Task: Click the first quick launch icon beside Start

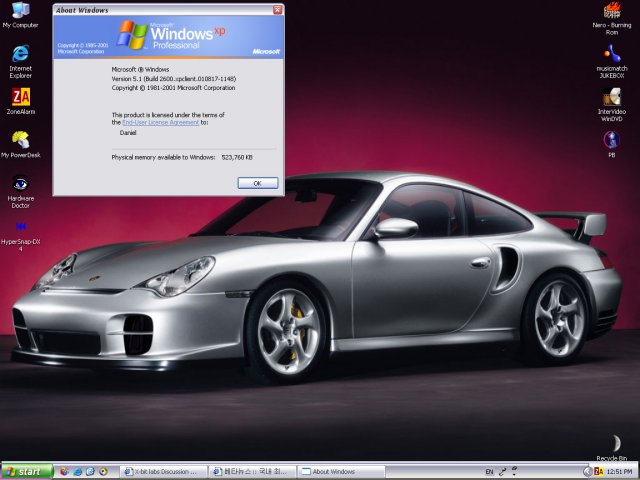Action: tap(64, 471)
